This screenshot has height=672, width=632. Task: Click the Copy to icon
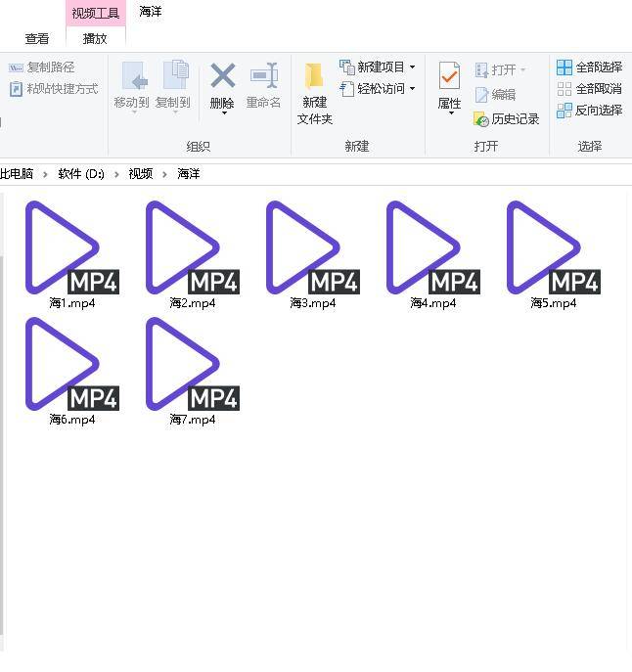click(176, 74)
